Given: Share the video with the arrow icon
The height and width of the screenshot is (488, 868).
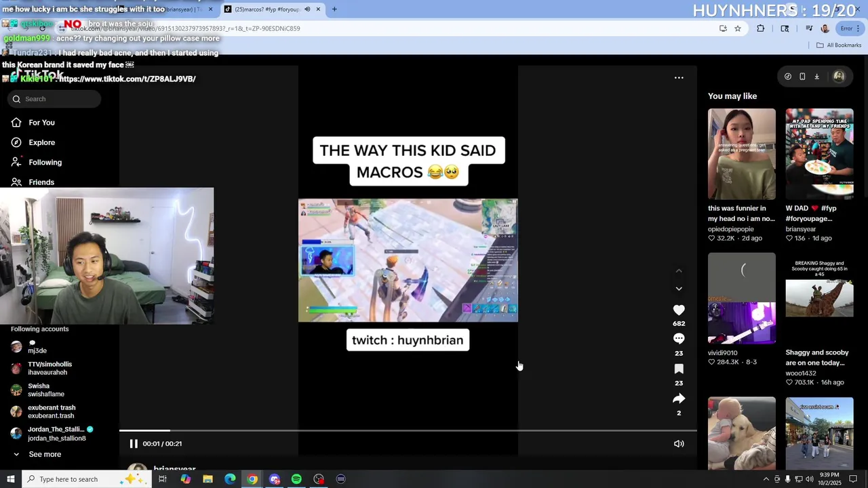Looking at the screenshot, I should [x=679, y=399].
